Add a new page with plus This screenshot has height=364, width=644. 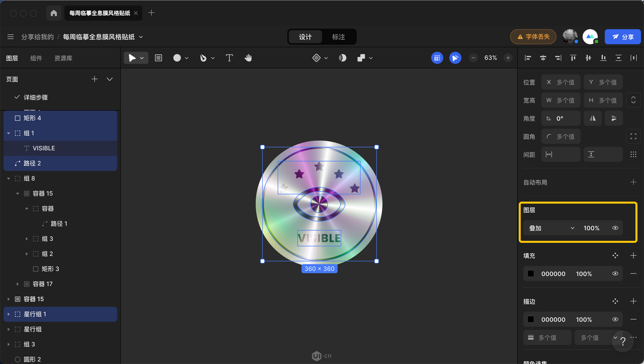point(94,79)
